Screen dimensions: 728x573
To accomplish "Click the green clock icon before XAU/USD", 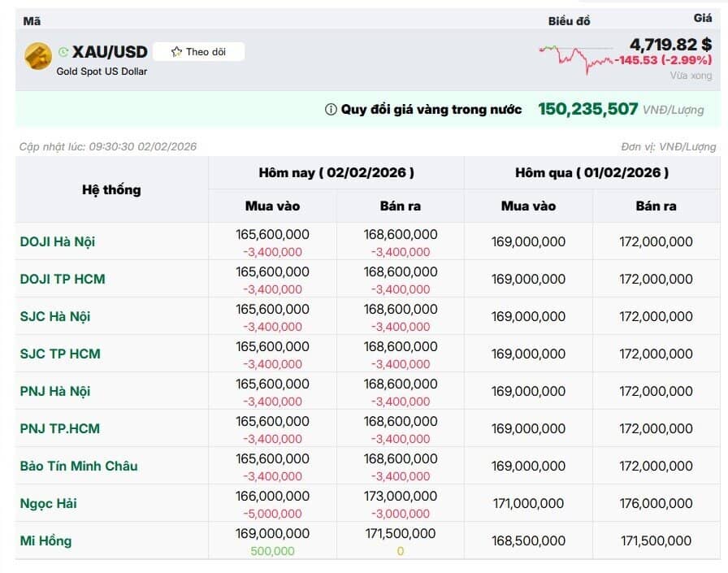I will coord(63,53).
